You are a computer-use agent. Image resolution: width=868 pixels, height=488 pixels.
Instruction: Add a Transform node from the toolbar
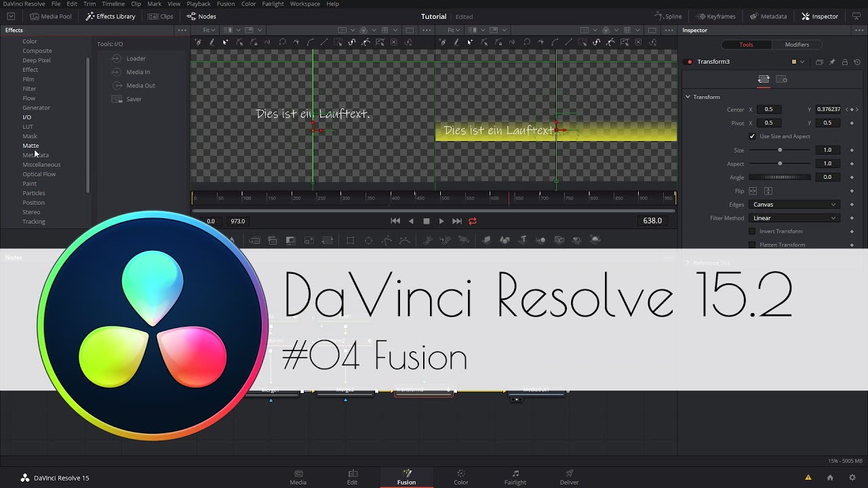coord(327,240)
